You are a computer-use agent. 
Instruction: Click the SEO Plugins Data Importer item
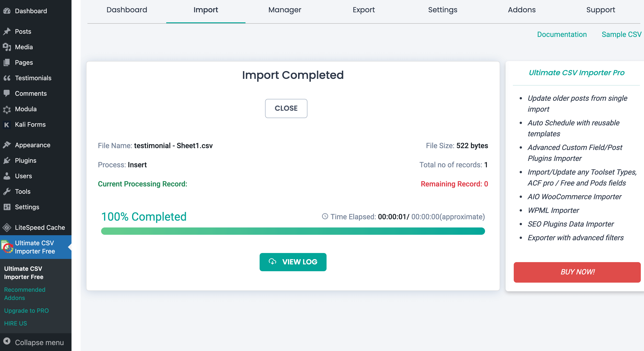(x=570, y=224)
